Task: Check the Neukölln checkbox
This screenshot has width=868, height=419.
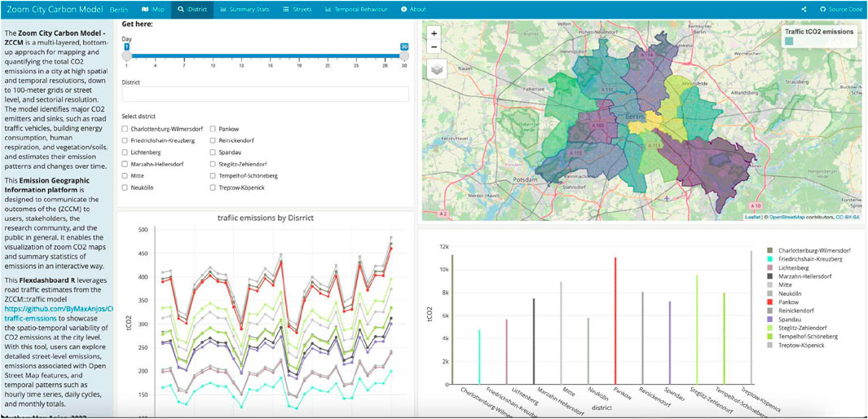Action: coord(126,187)
